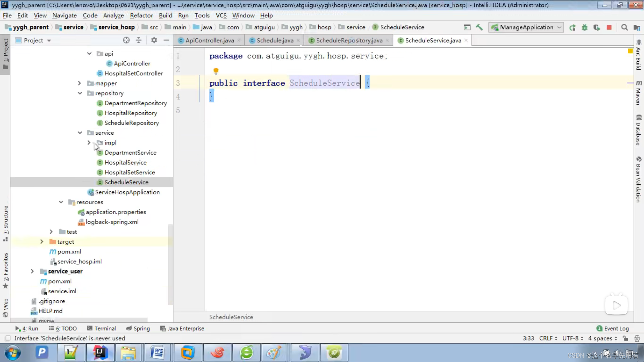
Task: Expand the service_user module tree
Action: tap(32, 271)
